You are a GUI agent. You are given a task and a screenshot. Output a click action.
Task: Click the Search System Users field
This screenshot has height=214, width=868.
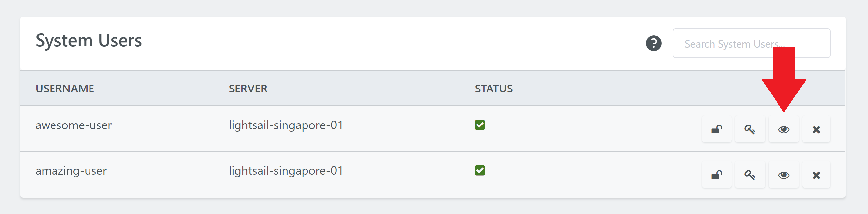point(751,43)
